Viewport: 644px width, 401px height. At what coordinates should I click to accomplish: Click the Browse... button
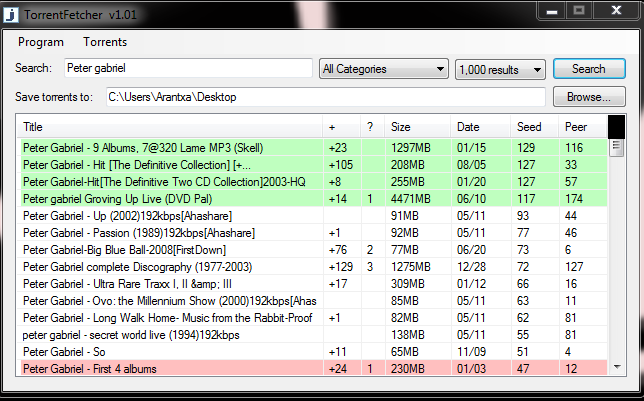tap(588, 97)
